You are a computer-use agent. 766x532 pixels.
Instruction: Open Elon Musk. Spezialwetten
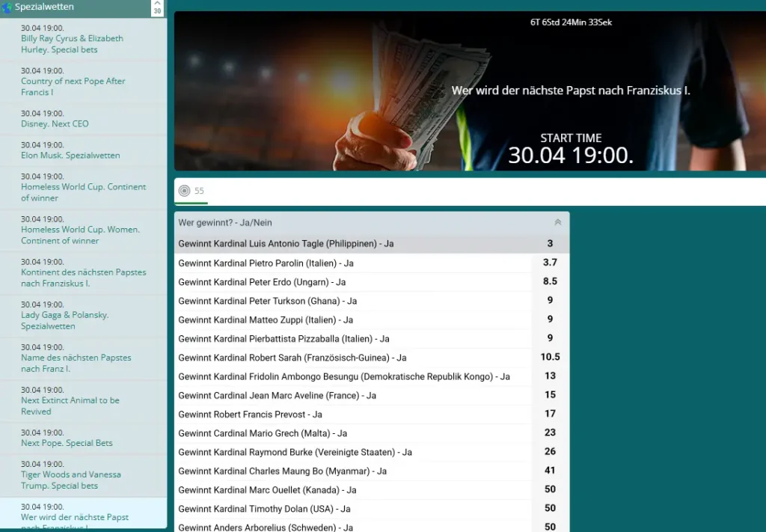pos(83,150)
